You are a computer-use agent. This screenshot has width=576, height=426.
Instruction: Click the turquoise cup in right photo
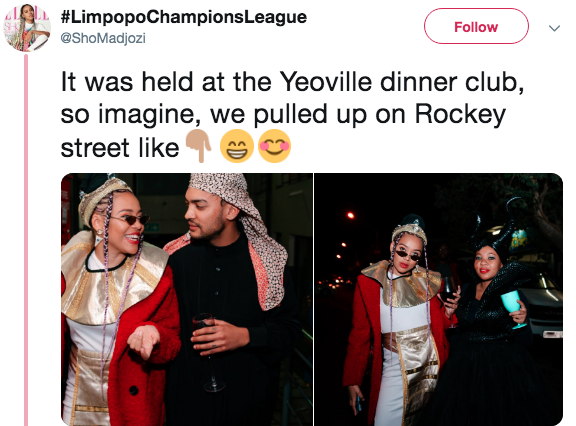(513, 308)
